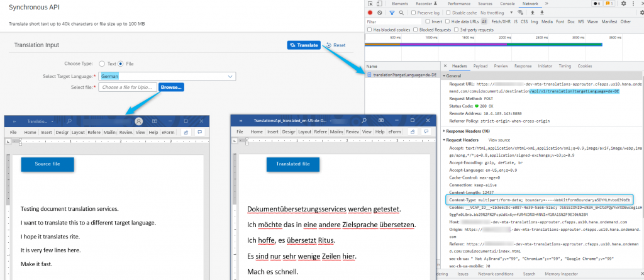Select the translation?targetLanguage=de-DE request row
Viewport: 644px width, 280px height.
coord(402,75)
